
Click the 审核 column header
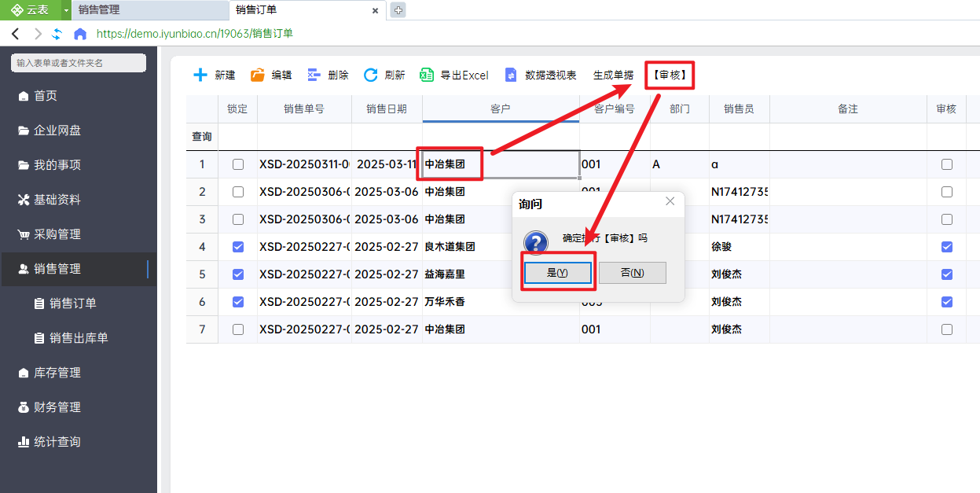coord(946,109)
